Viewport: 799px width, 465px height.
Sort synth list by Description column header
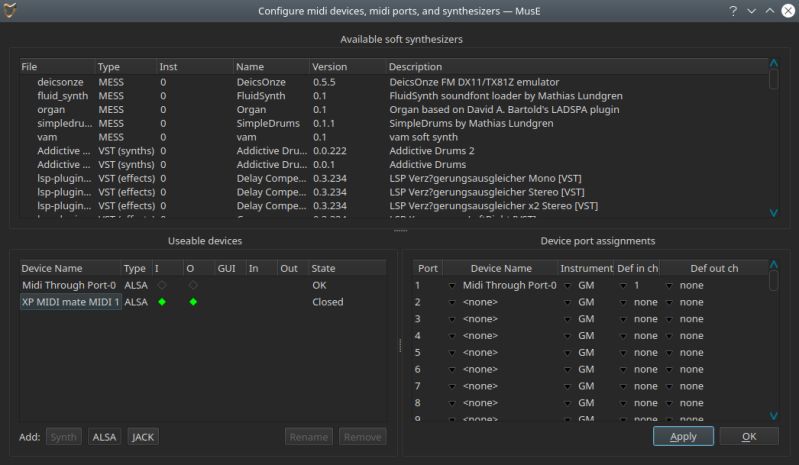click(x=577, y=67)
